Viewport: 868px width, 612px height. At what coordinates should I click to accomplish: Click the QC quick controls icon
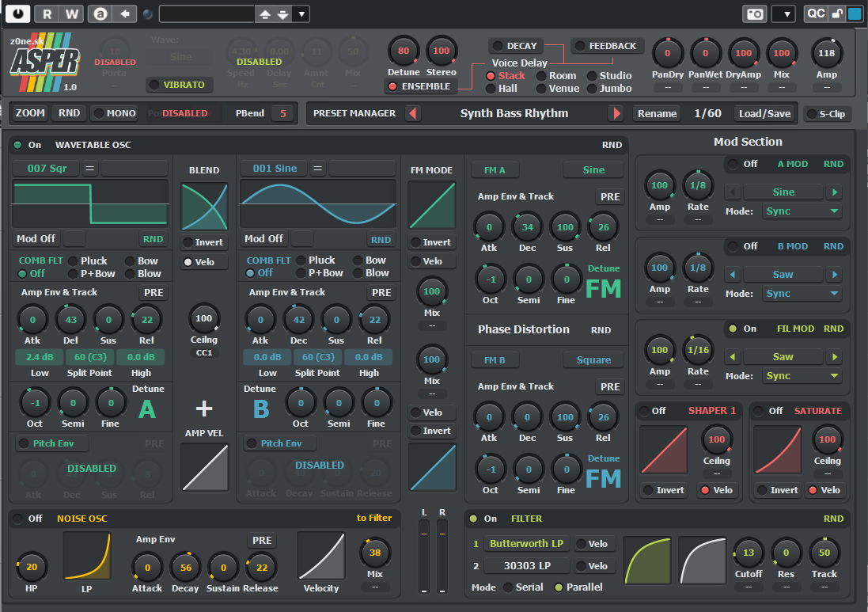click(815, 13)
